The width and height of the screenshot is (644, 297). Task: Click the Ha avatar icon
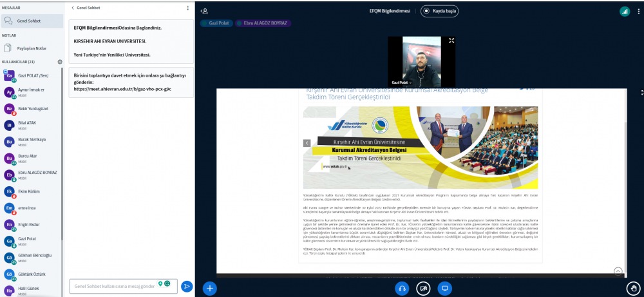(x=9, y=291)
